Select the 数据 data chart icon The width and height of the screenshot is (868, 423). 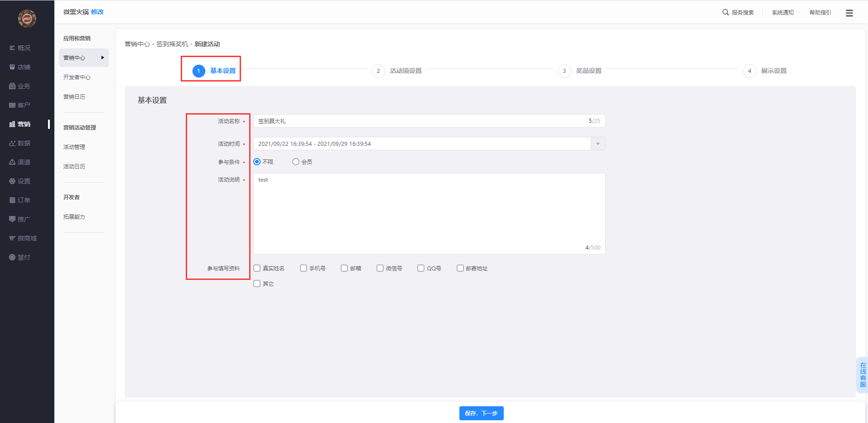coord(12,143)
